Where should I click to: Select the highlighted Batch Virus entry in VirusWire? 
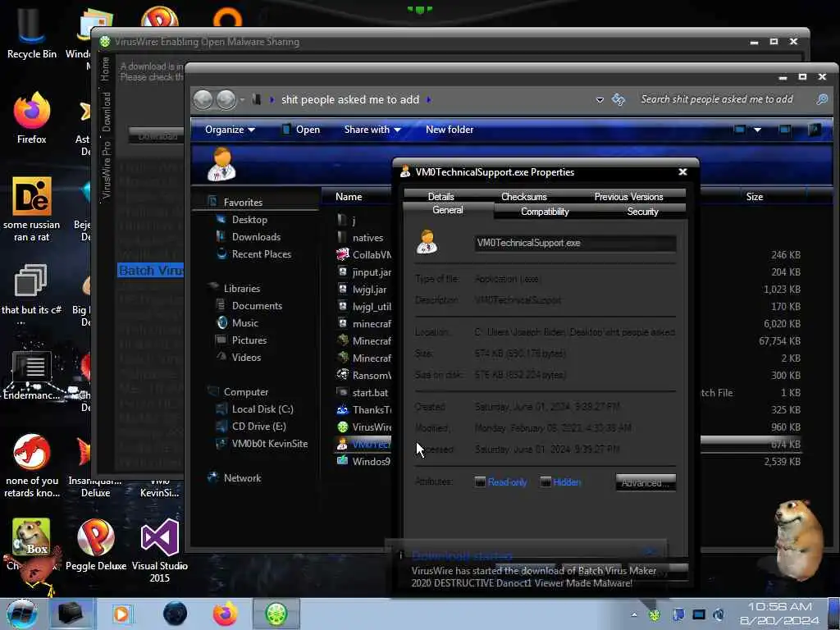(151, 271)
